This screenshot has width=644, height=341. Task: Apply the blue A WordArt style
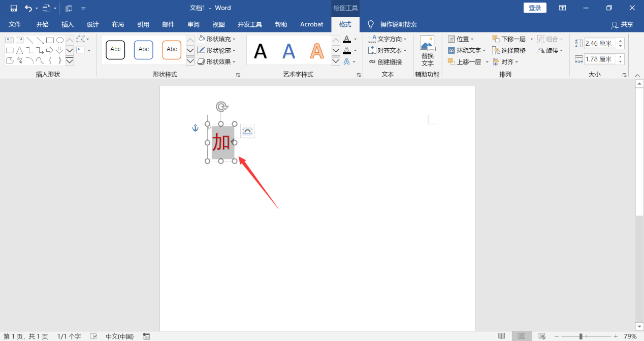coord(288,51)
